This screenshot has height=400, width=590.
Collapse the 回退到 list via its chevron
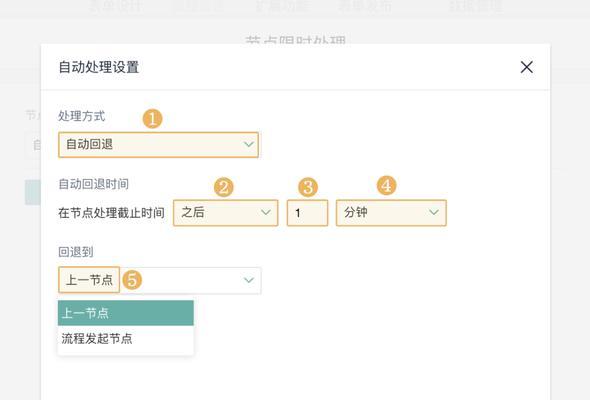click(248, 280)
